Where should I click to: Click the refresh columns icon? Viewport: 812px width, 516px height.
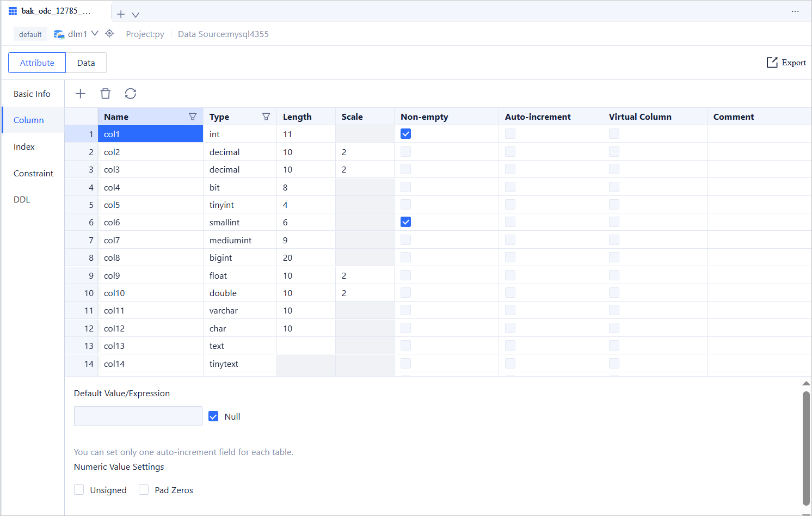tap(131, 94)
